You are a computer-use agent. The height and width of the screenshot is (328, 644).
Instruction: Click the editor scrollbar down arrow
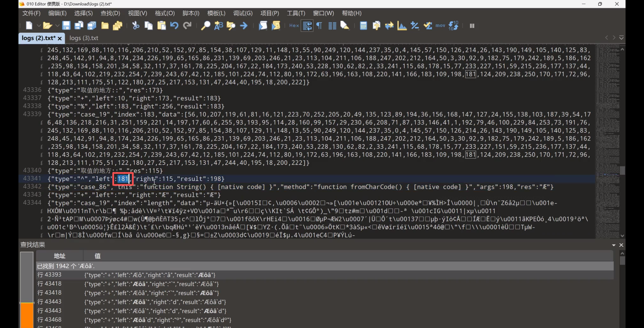click(x=623, y=236)
